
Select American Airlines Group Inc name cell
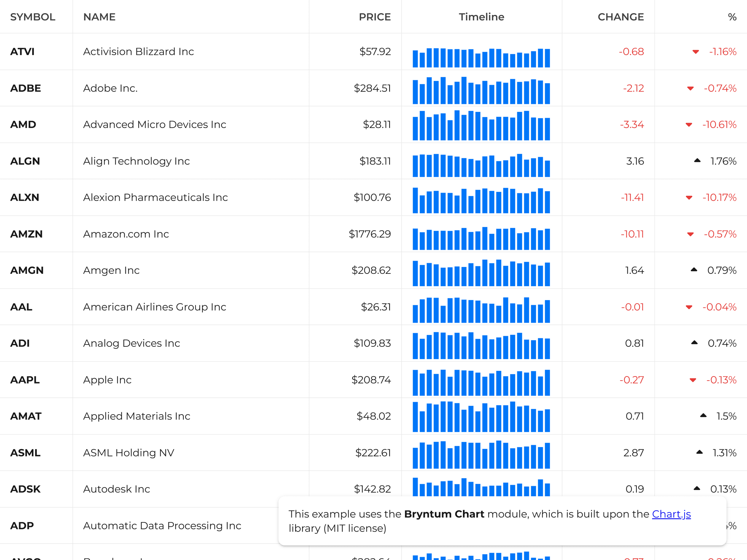pos(155,307)
